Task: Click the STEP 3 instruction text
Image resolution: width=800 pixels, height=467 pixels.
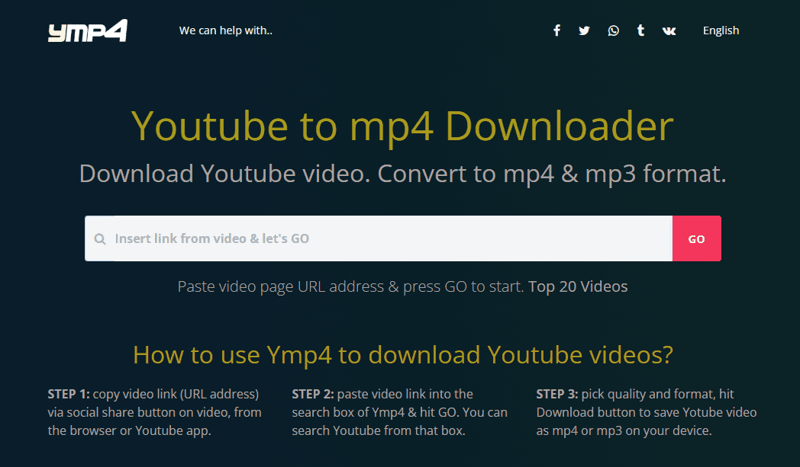Action: 646,412
